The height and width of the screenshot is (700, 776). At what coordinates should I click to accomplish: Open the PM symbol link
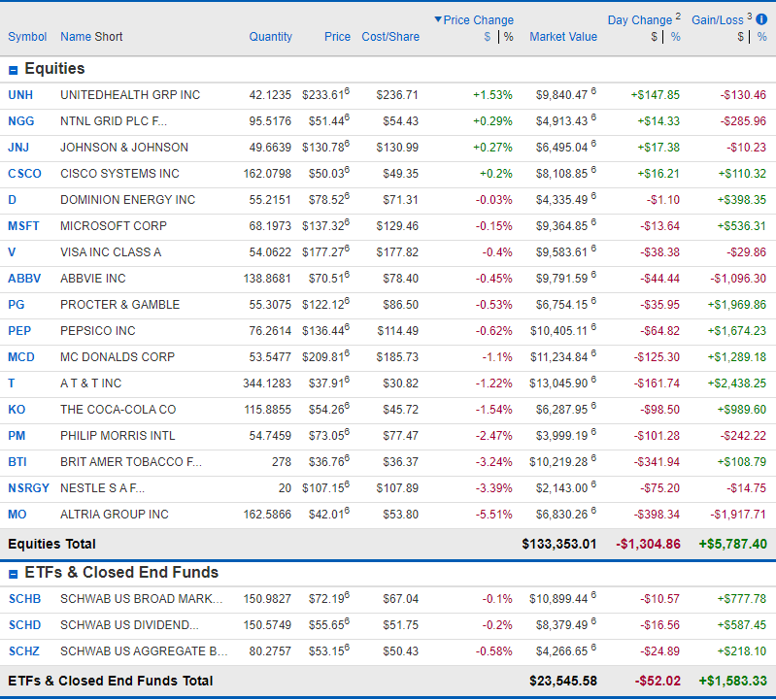(x=17, y=436)
